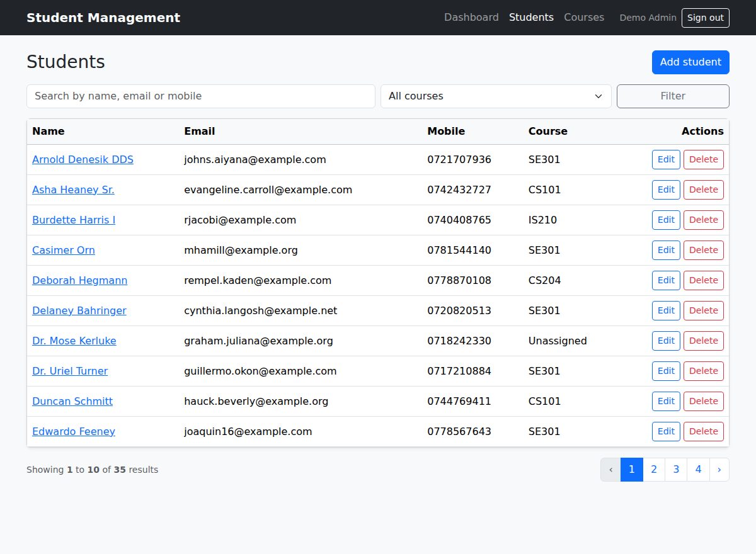The image size is (756, 554).
Task: Select current pagination page 1
Action: coord(632,470)
